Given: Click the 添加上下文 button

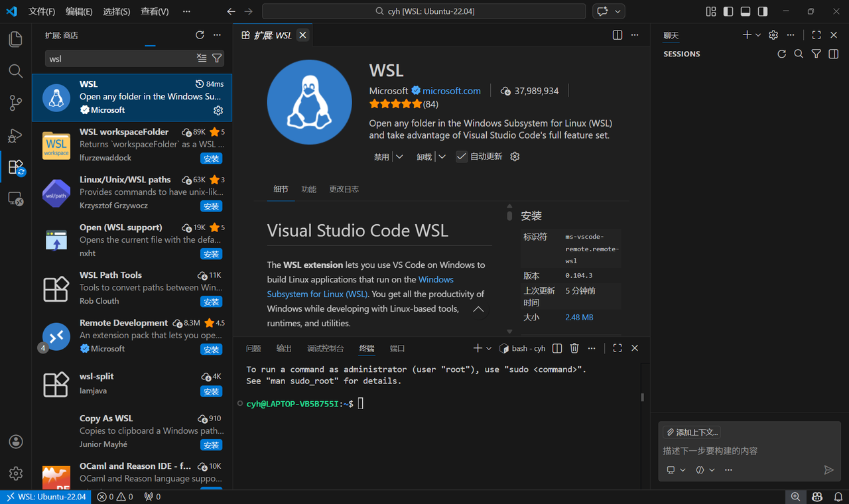Looking at the screenshot, I should point(692,432).
